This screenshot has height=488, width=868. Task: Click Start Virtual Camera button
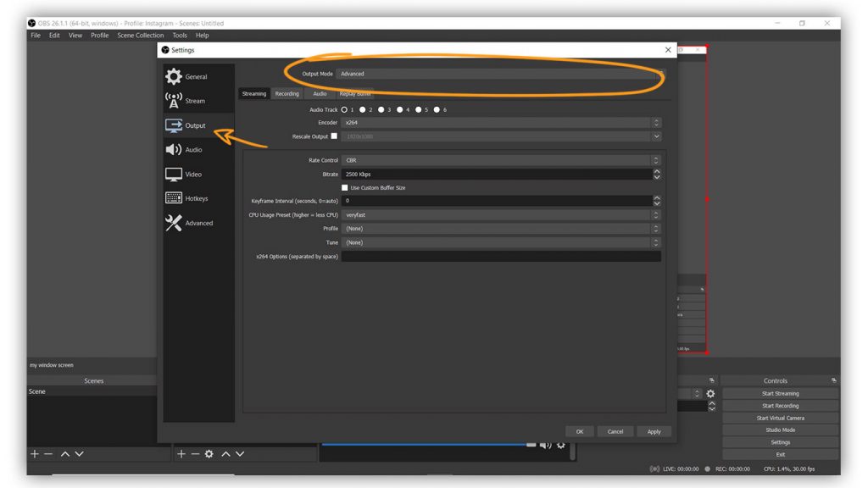coord(780,418)
